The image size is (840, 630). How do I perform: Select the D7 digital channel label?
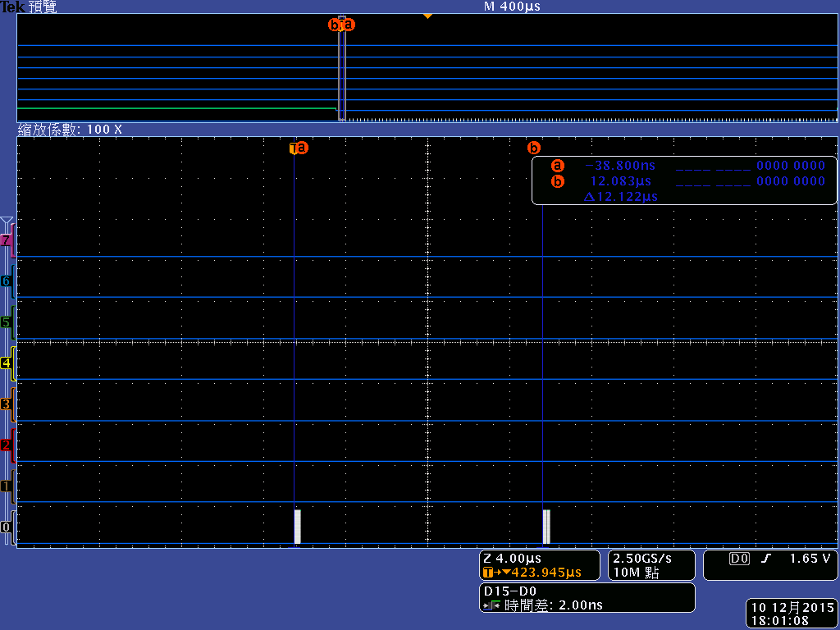[x=7, y=240]
